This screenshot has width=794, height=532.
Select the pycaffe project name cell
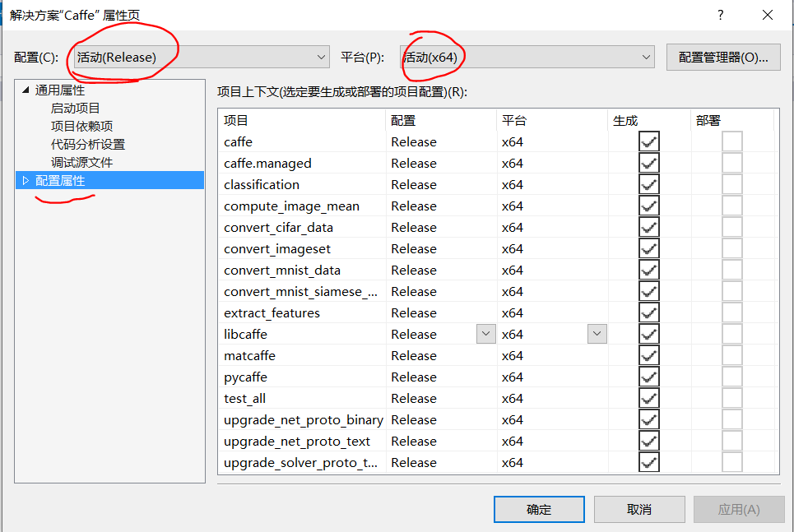[x=302, y=377]
